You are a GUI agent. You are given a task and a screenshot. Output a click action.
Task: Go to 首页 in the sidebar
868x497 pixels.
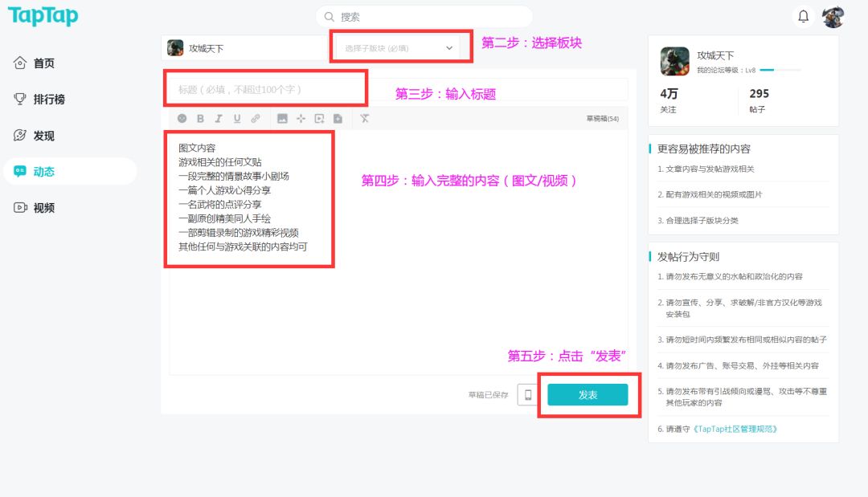click(43, 63)
